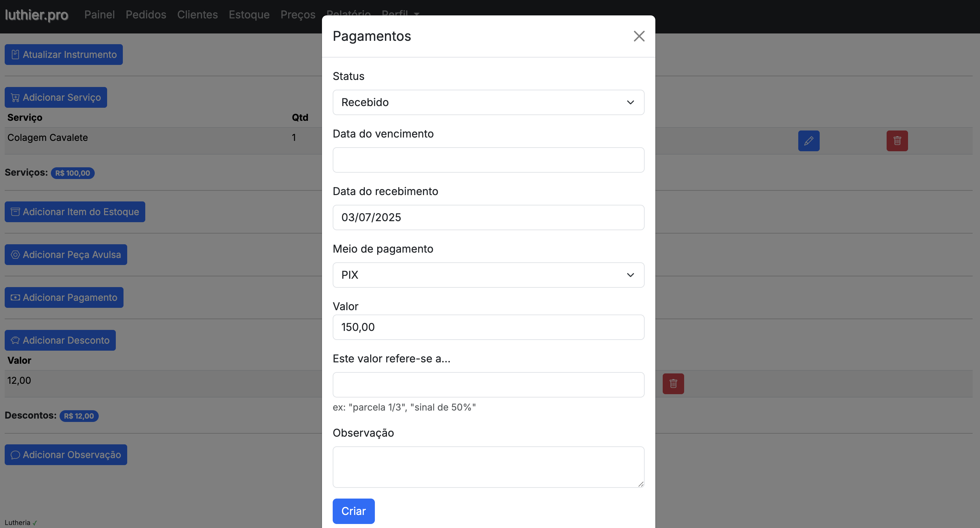Focus the Data do vencimento field
The image size is (980, 528).
(x=488, y=160)
